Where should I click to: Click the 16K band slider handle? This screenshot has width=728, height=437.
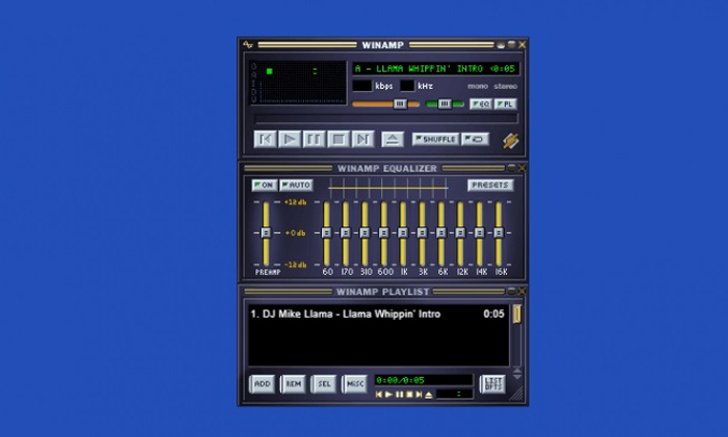pos(498,232)
